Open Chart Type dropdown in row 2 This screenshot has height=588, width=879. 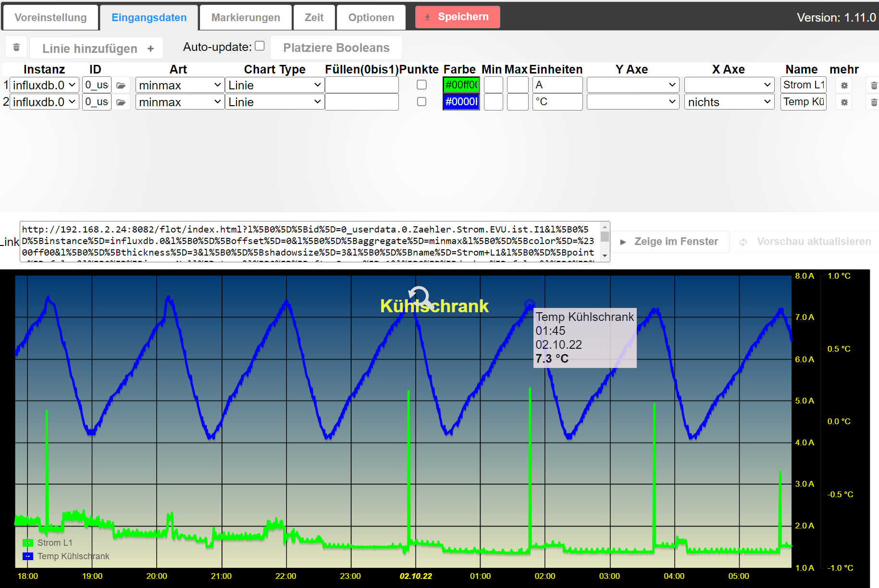coord(274,102)
